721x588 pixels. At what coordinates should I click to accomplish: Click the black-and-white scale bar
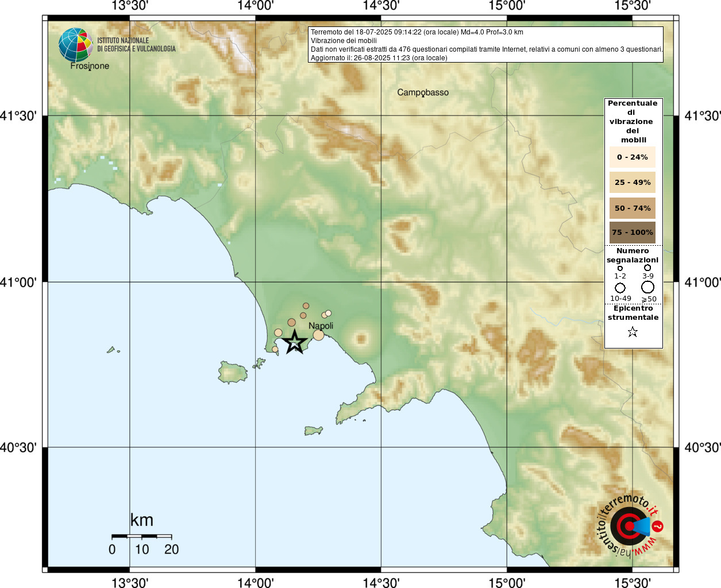[142, 536]
